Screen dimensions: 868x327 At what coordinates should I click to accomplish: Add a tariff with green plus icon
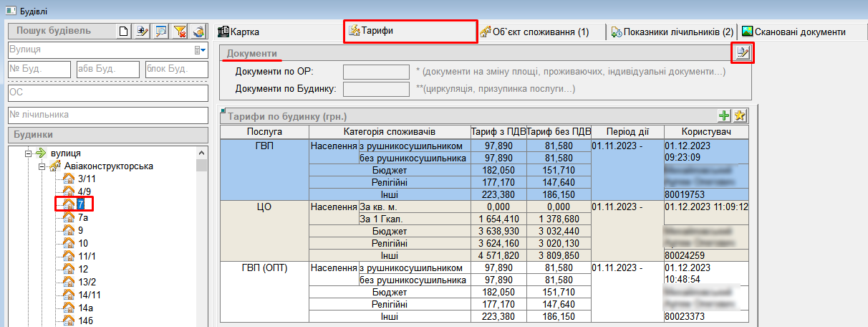pyautogui.click(x=725, y=116)
